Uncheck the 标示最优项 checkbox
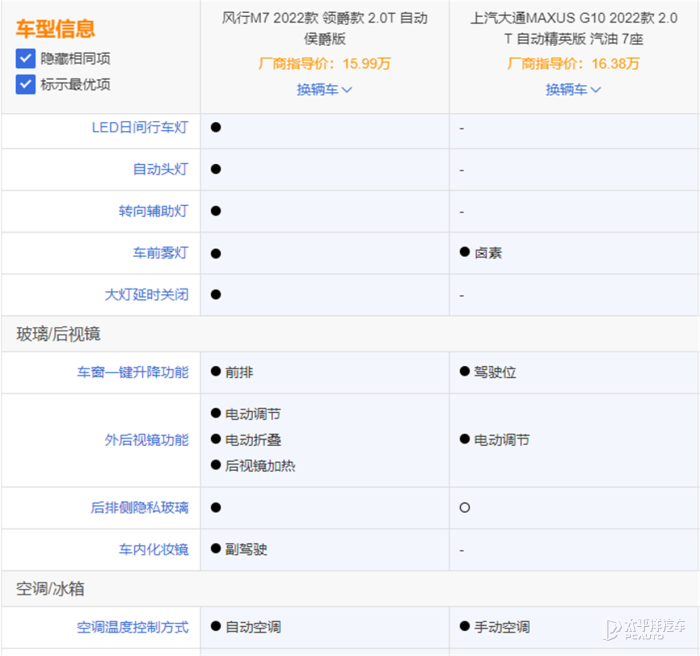The height and width of the screenshot is (656, 700). tap(25, 84)
